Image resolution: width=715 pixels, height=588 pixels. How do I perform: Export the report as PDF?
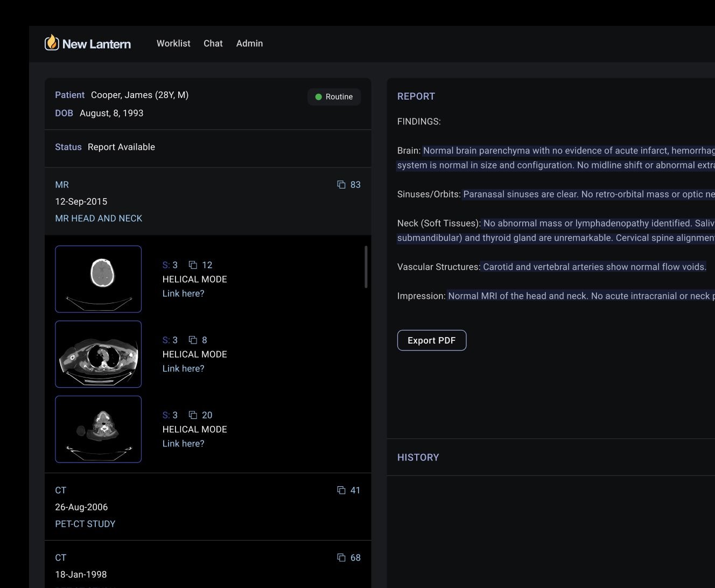click(431, 340)
